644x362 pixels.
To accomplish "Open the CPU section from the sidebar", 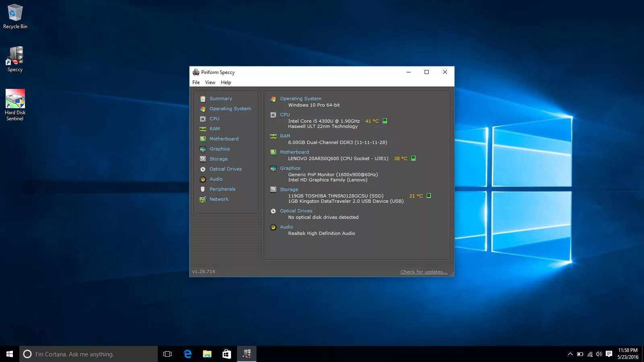I will 215,119.
